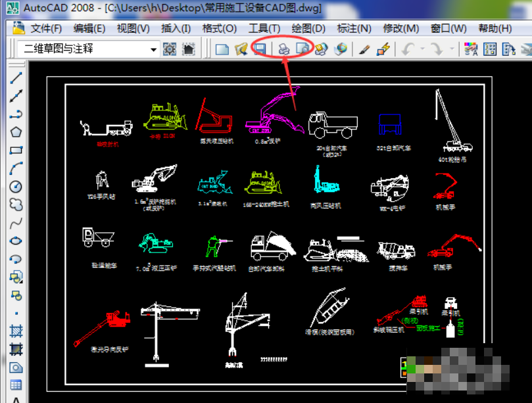Screen dimensions: 532x403
Task: Select the Make Block tool
Action: 16,295
